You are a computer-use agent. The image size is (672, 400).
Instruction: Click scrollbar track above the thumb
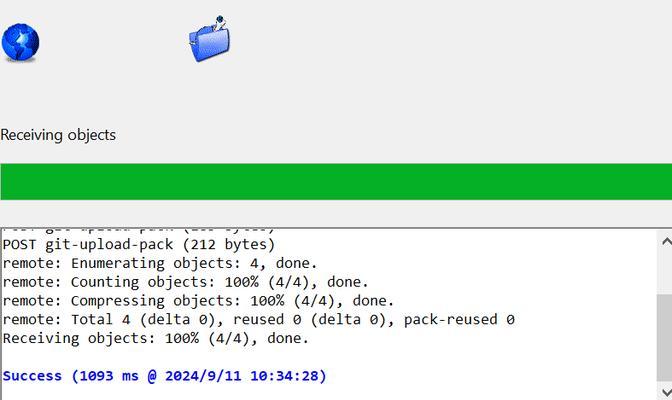tap(665, 273)
